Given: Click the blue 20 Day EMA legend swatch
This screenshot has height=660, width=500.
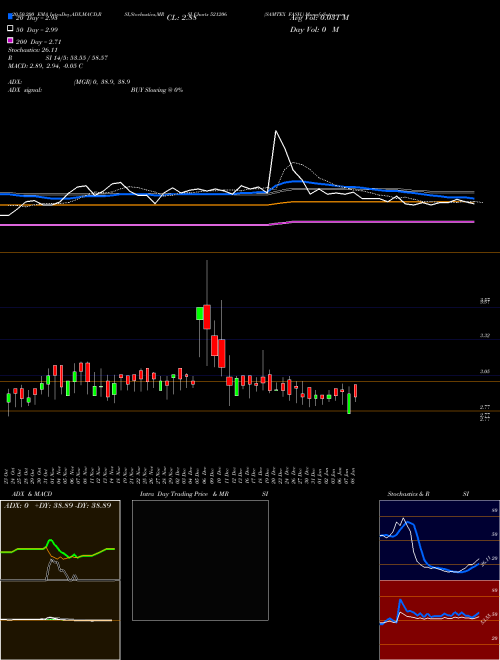Looking at the screenshot, I should [x=10, y=17].
